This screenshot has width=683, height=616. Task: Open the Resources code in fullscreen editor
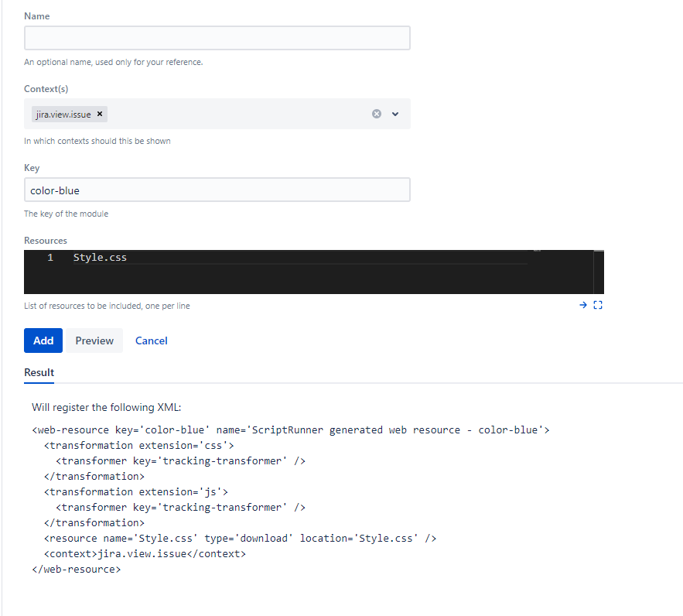597,305
